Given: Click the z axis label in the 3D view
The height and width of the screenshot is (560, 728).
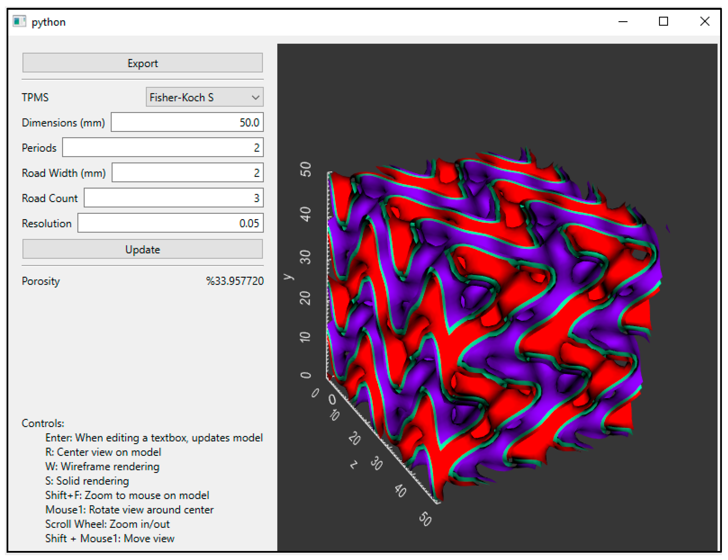Looking at the screenshot, I should (x=354, y=464).
